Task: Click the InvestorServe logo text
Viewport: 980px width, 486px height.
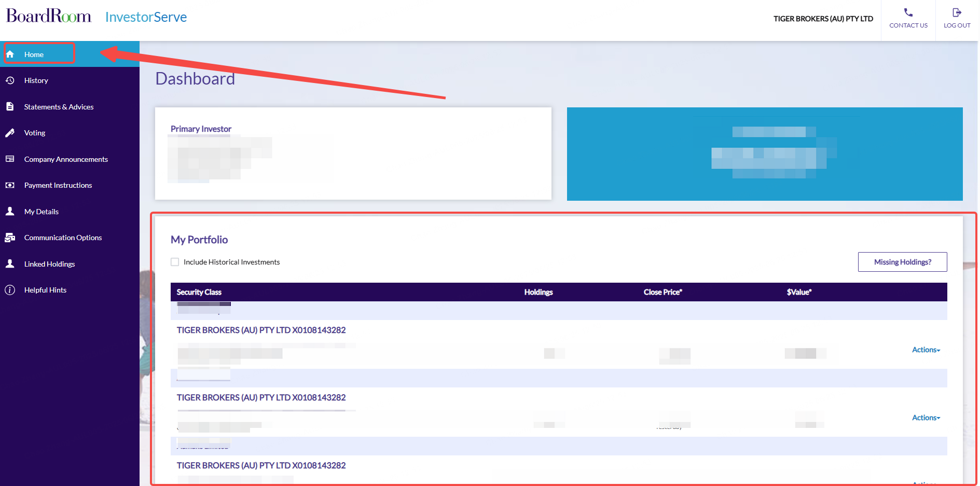Action: coord(146,17)
